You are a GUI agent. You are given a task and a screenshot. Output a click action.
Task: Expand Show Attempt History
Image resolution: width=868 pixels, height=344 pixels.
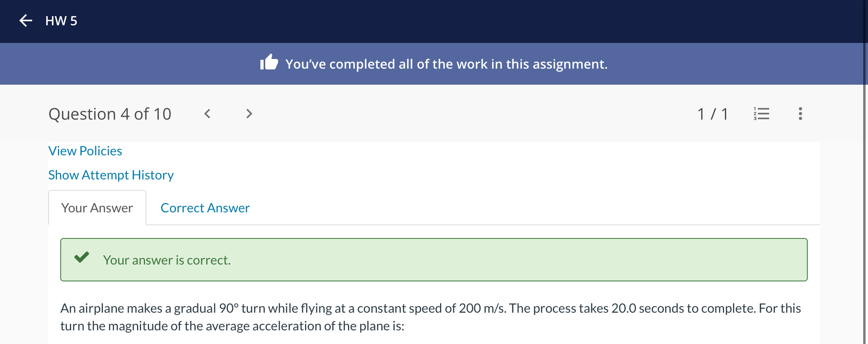coord(111,175)
